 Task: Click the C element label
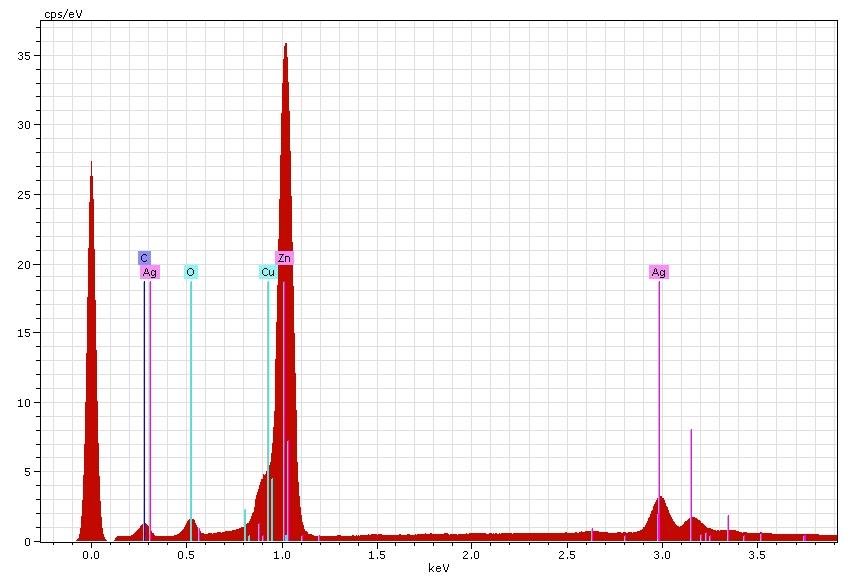click(x=144, y=258)
